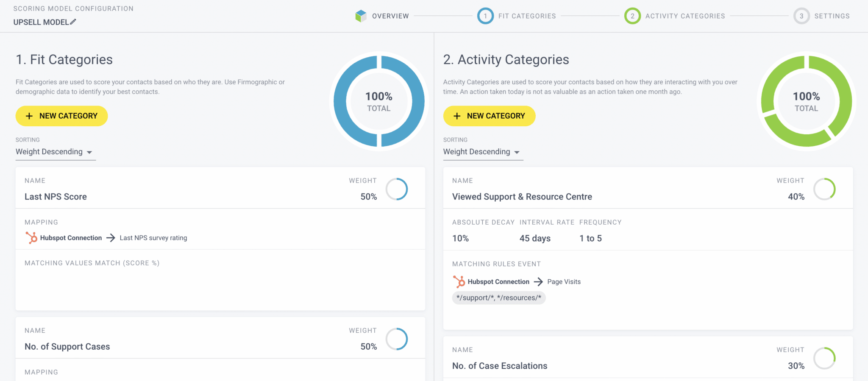Select the No. of Support Cases name
Viewport: 868px width, 381px height.
[x=67, y=347]
